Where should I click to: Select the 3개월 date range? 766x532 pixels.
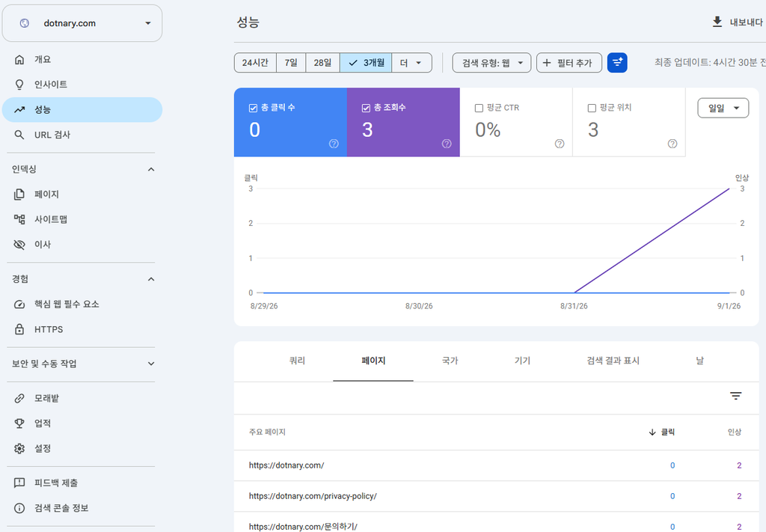[x=366, y=63]
